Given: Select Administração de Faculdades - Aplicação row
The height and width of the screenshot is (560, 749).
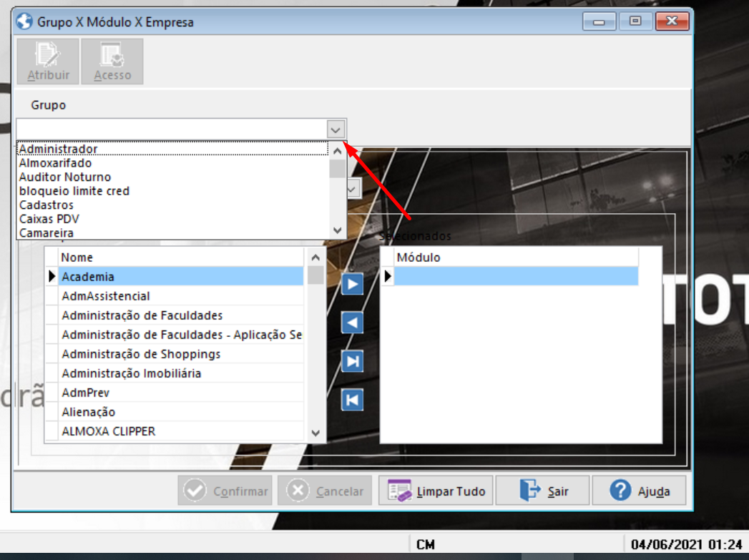Looking at the screenshot, I should pyautogui.click(x=181, y=335).
